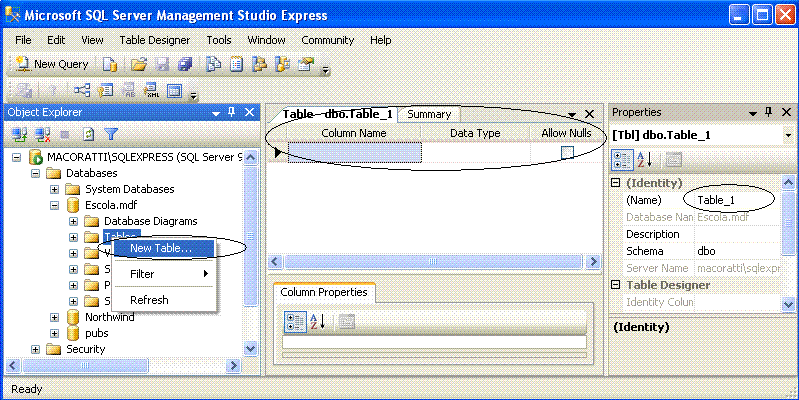Open the Community menu
The image size is (799, 400).
coord(328,40)
